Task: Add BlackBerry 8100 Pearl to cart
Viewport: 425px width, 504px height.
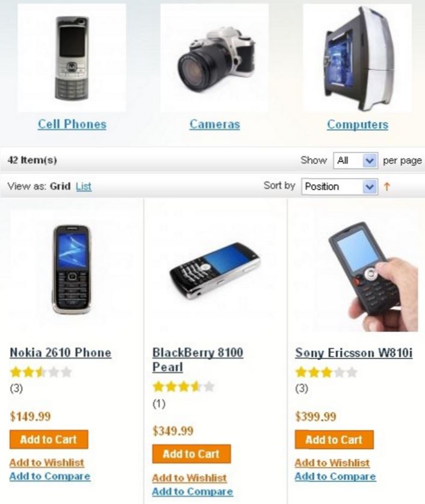Action: pos(191,454)
